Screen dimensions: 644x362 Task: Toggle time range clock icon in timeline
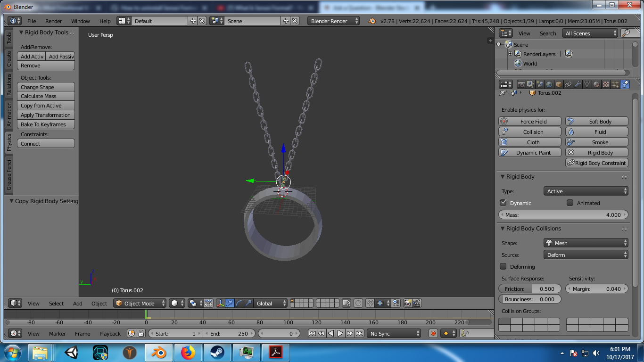132,333
